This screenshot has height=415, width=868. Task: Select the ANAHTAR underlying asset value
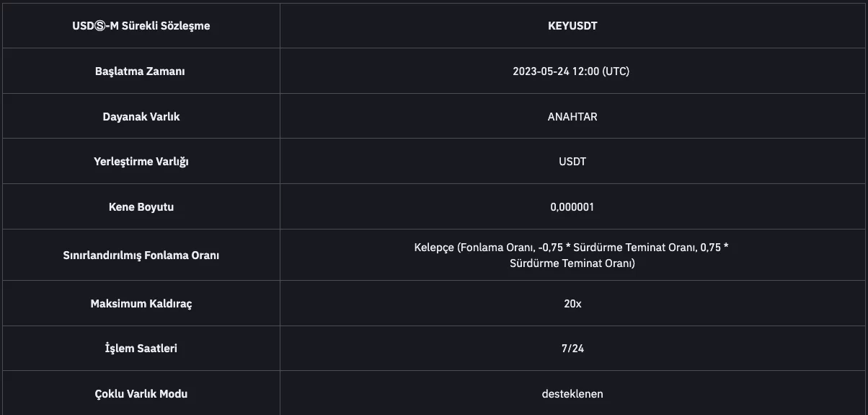click(572, 116)
